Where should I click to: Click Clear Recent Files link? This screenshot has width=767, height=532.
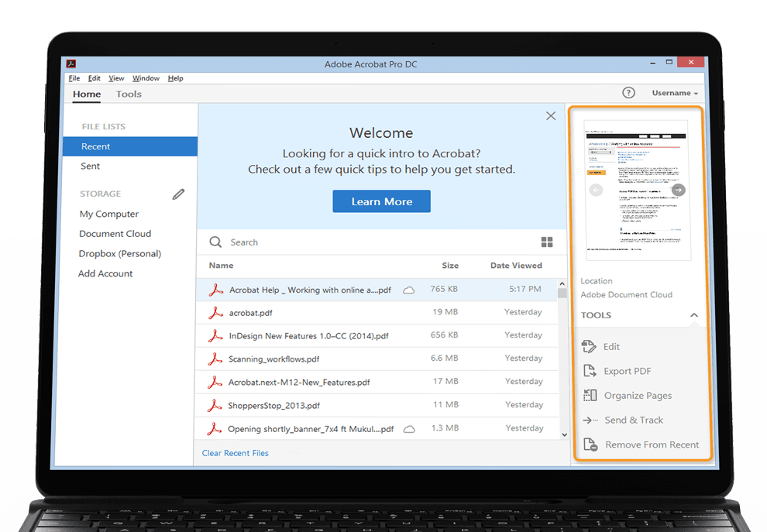236,453
